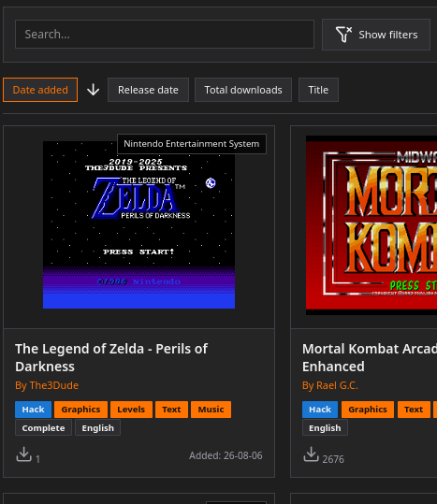The image size is (437, 504).
Task: Sort by Total downloads
Action: 243,90
